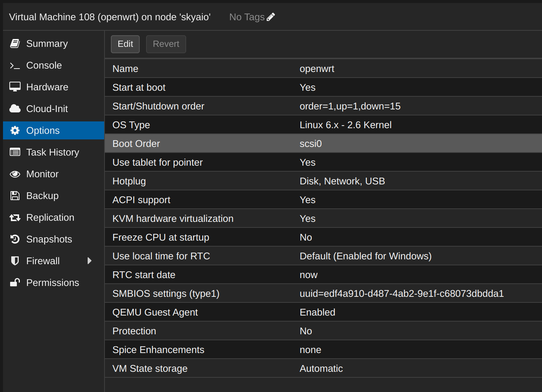Viewport: 542px width, 392px height.
Task: Click the Console terminal prompt icon
Action: pos(15,66)
